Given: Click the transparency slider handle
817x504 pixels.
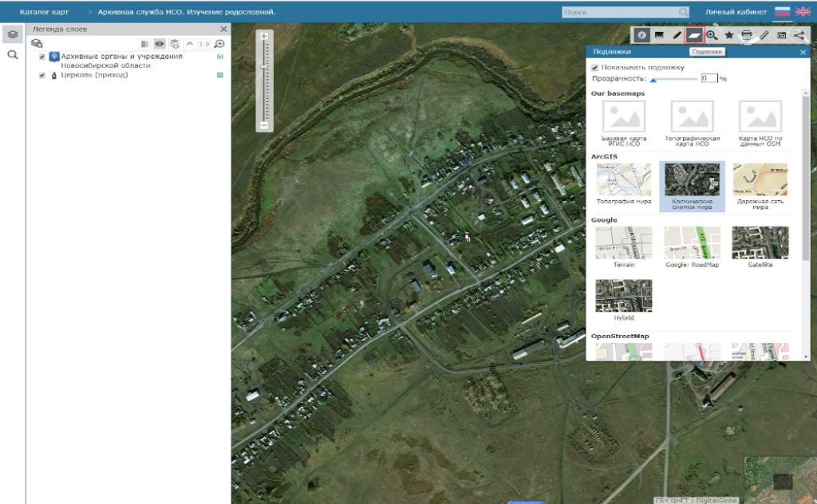Looking at the screenshot, I should coord(653,80).
